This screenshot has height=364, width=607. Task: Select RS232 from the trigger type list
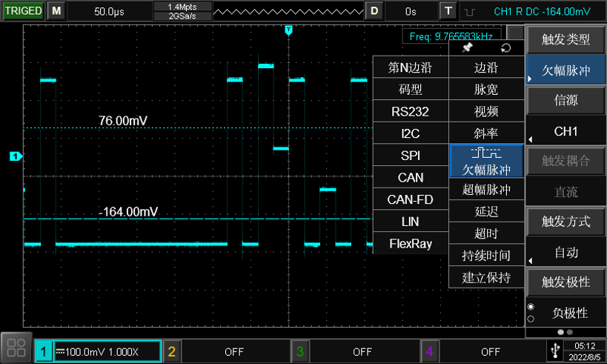coord(410,112)
